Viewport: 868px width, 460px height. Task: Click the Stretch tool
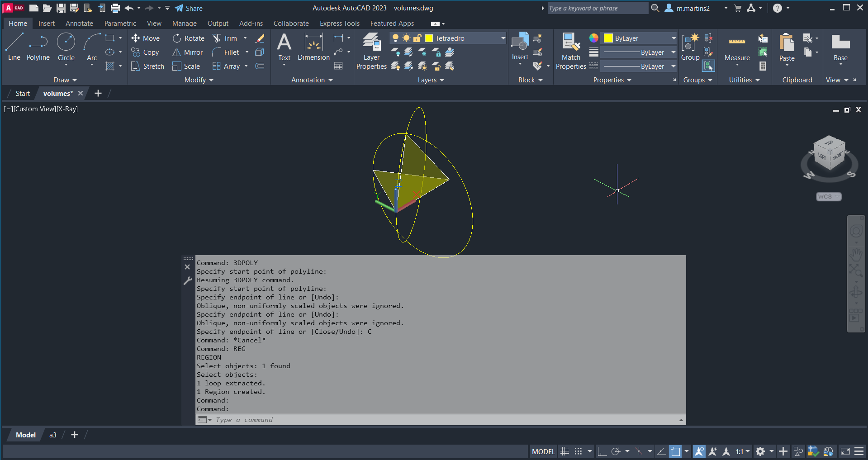point(147,66)
